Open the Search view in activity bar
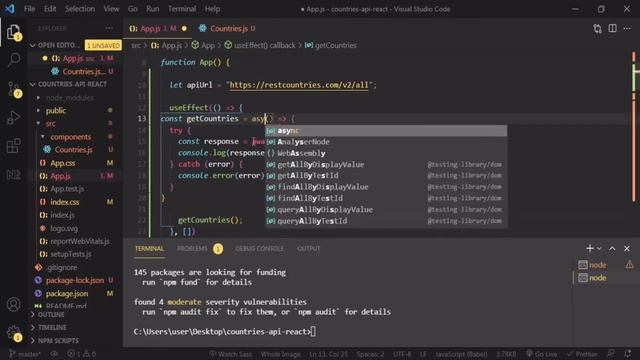The height and width of the screenshot is (360, 640). click(13, 60)
